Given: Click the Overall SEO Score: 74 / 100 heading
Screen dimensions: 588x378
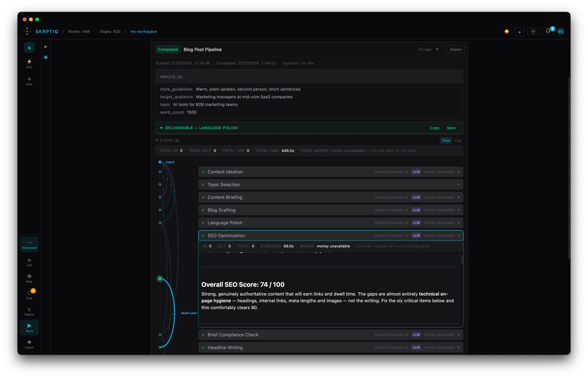Looking at the screenshot, I should click(x=243, y=285).
